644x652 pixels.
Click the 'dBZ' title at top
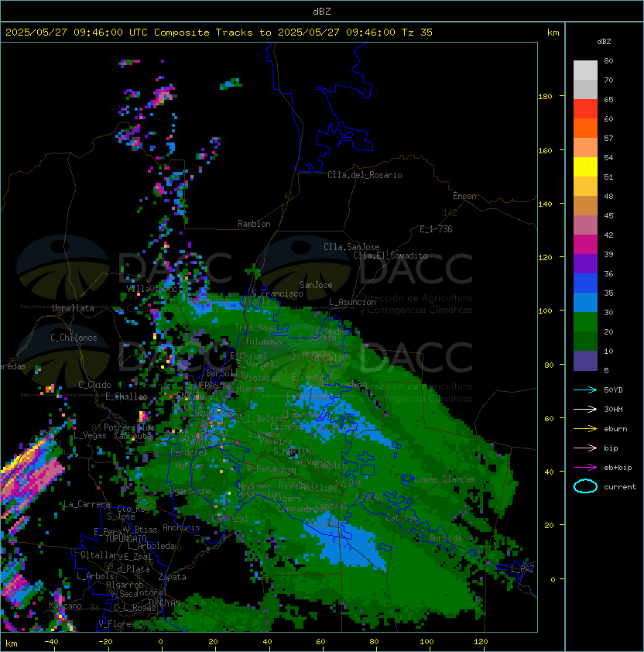click(322, 12)
